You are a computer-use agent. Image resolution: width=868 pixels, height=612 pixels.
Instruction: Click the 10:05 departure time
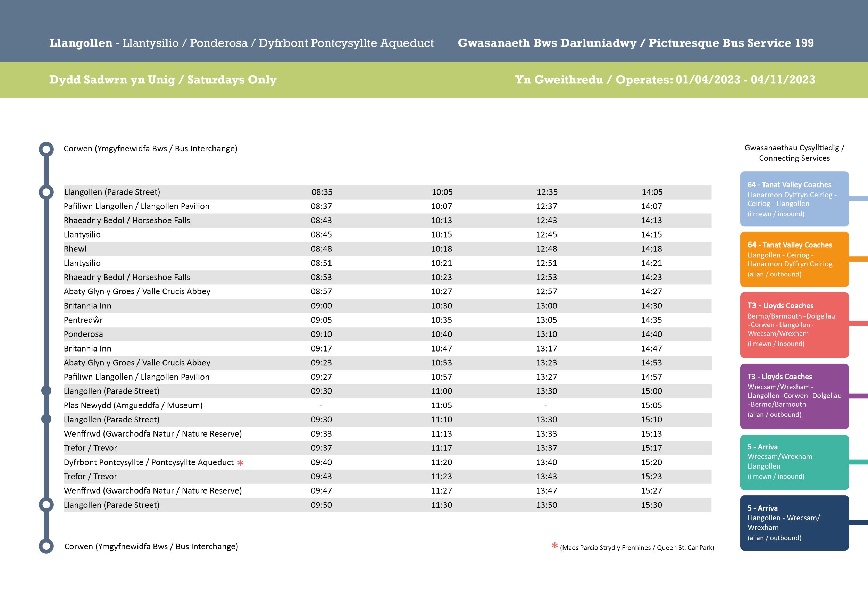442,192
